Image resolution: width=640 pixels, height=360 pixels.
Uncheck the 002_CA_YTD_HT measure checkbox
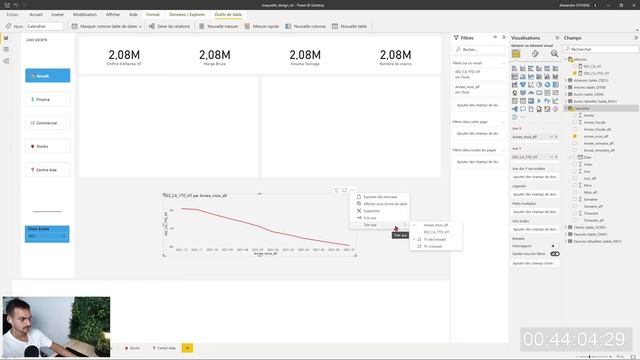pyautogui.click(x=575, y=73)
